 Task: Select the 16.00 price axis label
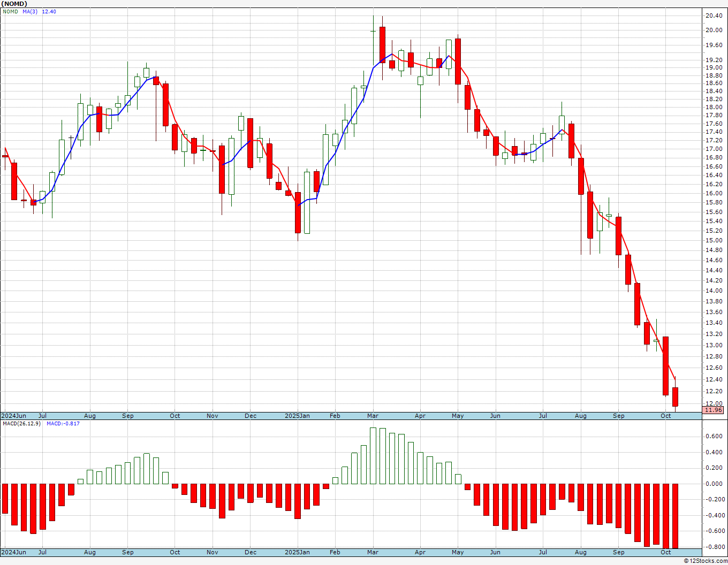[x=714, y=193]
